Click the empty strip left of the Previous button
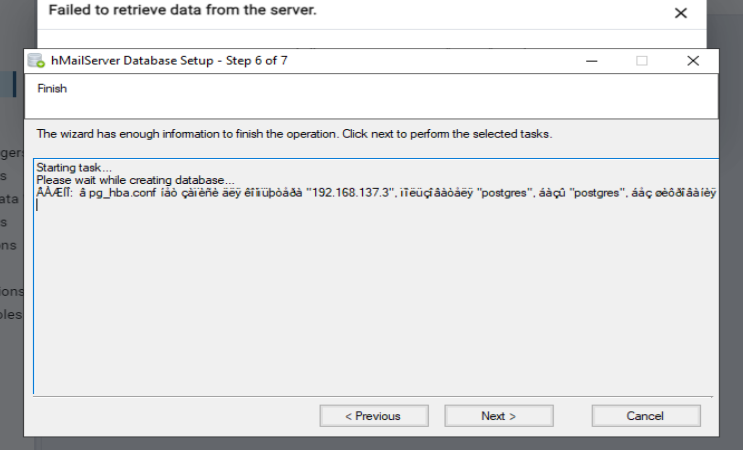Image resolution: width=743 pixels, height=450 pixels. [x=170, y=415]
